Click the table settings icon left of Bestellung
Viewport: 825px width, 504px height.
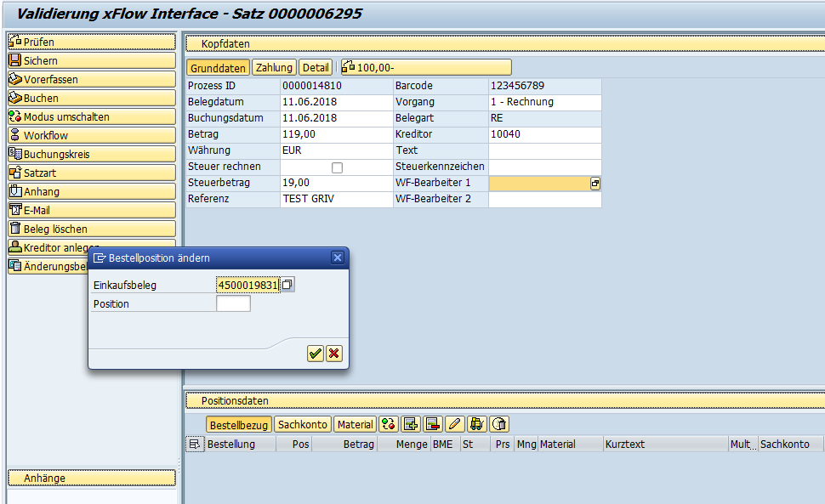195,444
